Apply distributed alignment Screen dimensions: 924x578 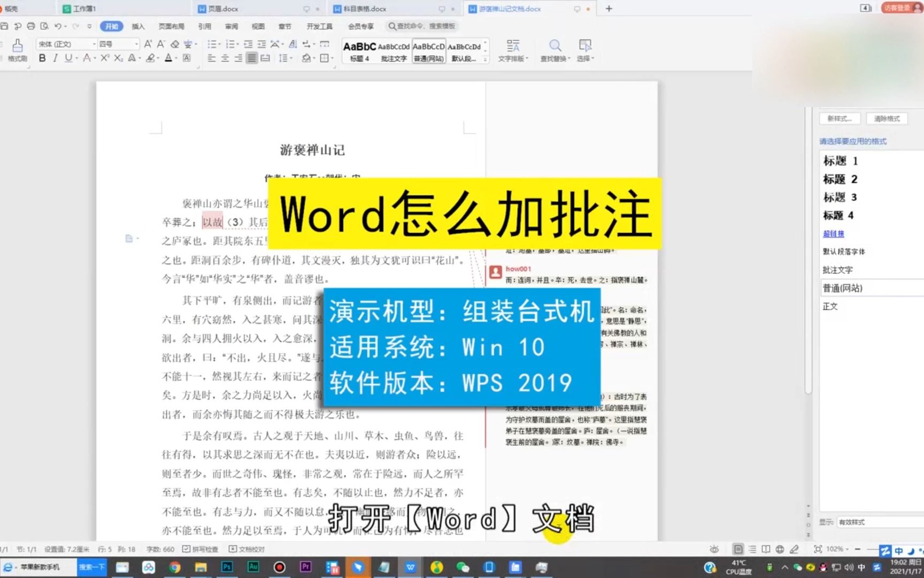click(265, 58)
